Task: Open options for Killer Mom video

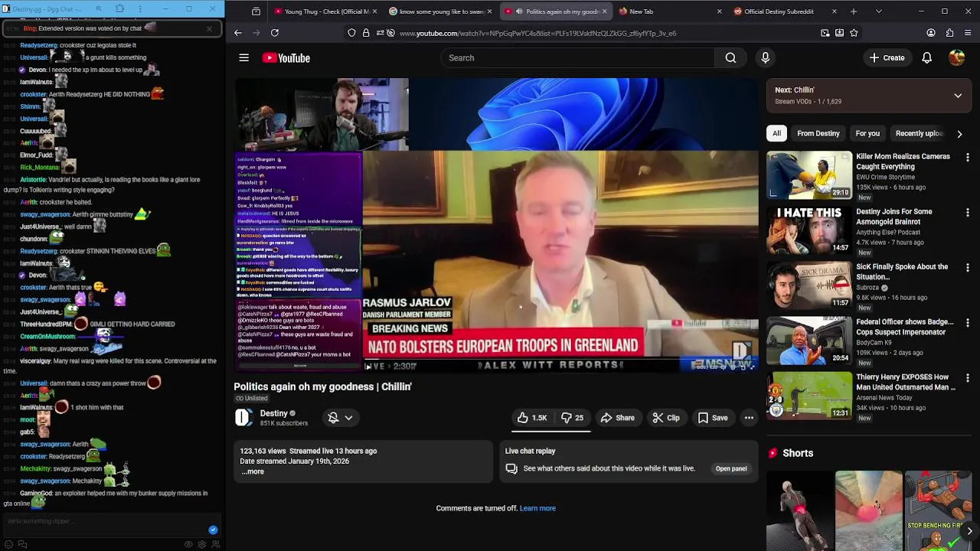Action: coord(968,158)
